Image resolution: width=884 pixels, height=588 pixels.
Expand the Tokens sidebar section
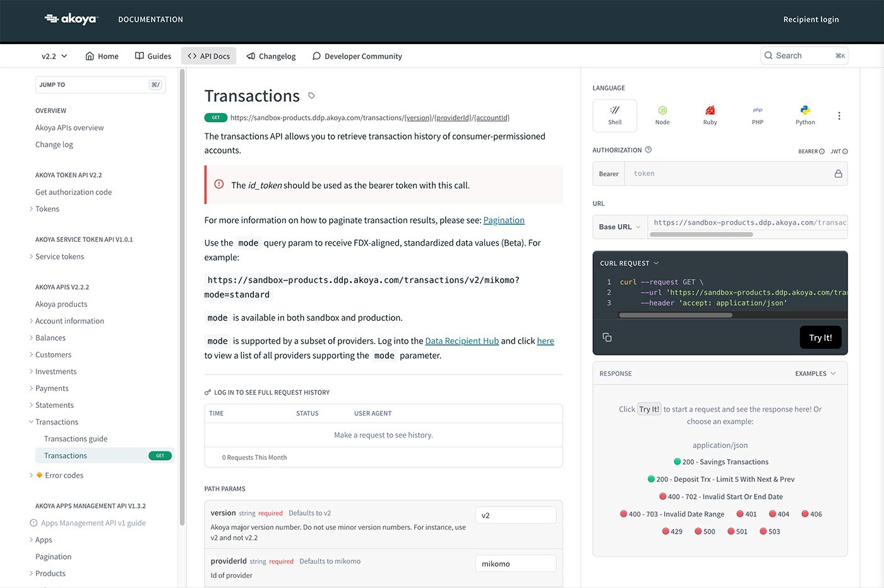pos(32,209)
